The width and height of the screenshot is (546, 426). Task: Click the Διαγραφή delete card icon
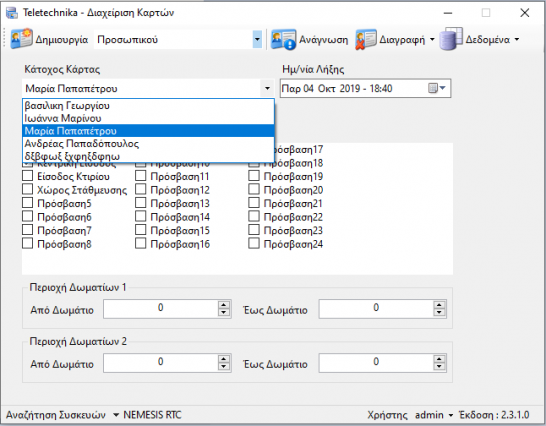[365, 39]
